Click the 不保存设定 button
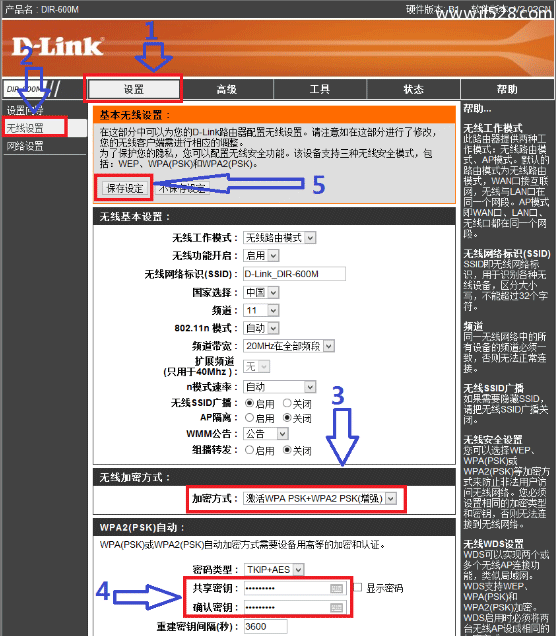The image size is (556, 636). [182, 188]
